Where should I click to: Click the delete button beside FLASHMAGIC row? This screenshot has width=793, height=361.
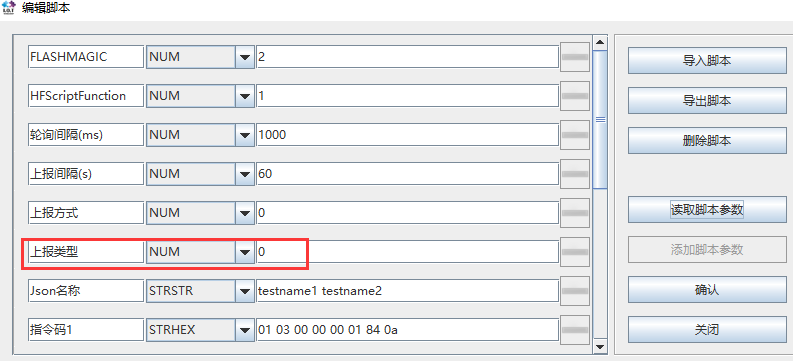point(575,57)
